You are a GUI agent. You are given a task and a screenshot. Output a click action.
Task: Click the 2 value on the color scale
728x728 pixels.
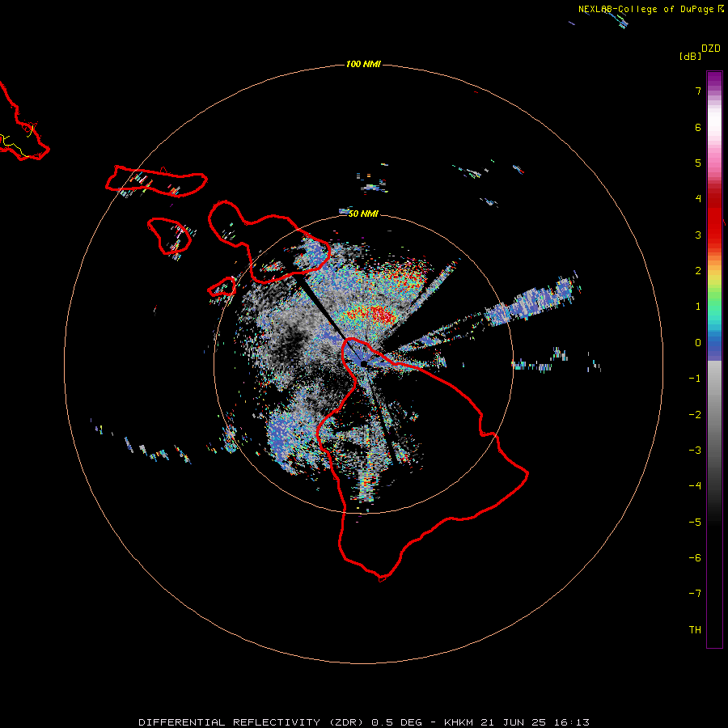coord(698,271)
